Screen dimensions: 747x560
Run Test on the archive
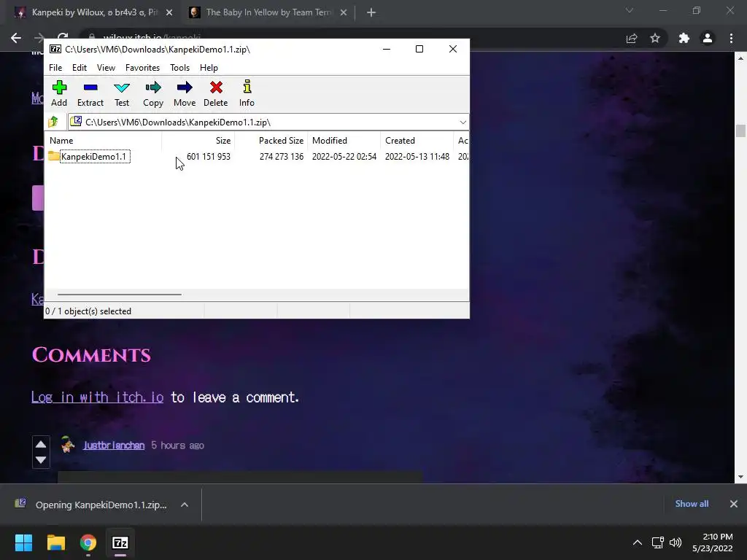[122, 94]
